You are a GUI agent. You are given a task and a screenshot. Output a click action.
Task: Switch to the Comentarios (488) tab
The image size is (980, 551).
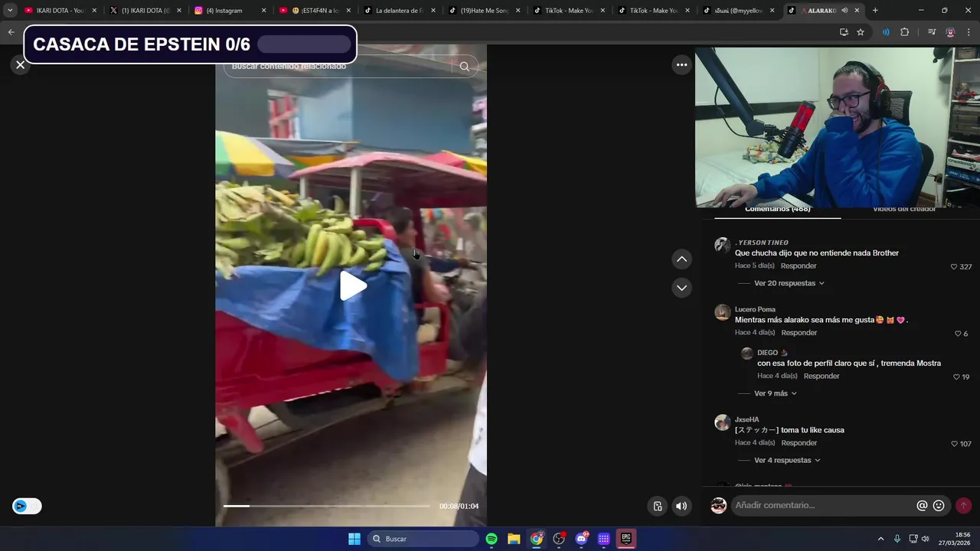coord(777,210)
